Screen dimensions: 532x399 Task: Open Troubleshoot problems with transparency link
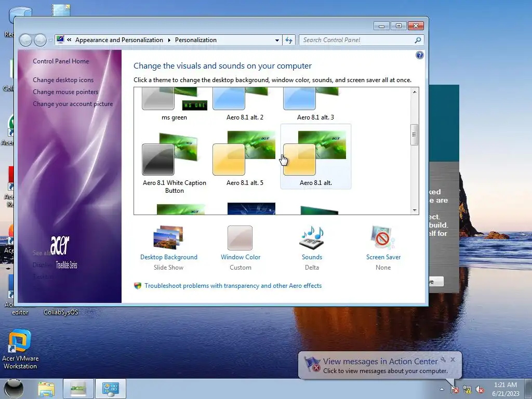coord(233,286)
